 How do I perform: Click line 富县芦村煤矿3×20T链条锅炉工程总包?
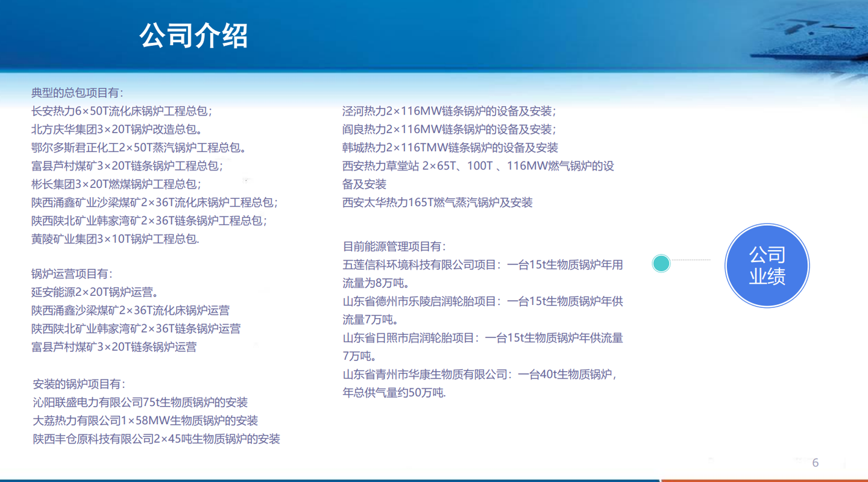[x=127, y=166]
